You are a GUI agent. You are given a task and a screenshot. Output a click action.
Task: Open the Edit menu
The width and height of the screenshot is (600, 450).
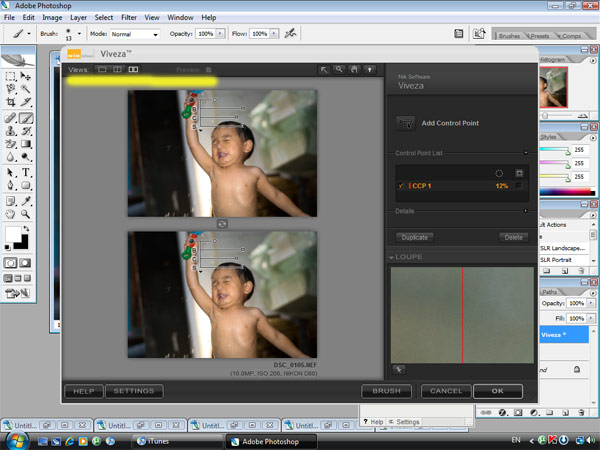click(28, 18)
